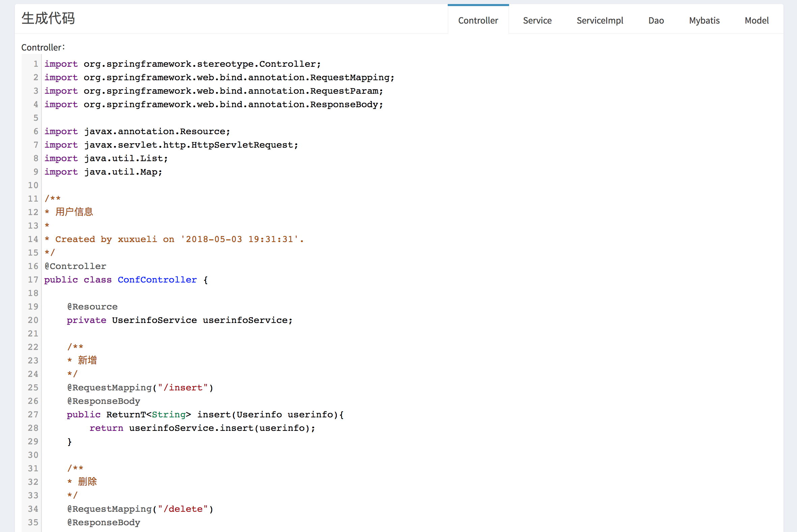
Task: Open the ServiceImpl tab
Action: tap(599, 20)
